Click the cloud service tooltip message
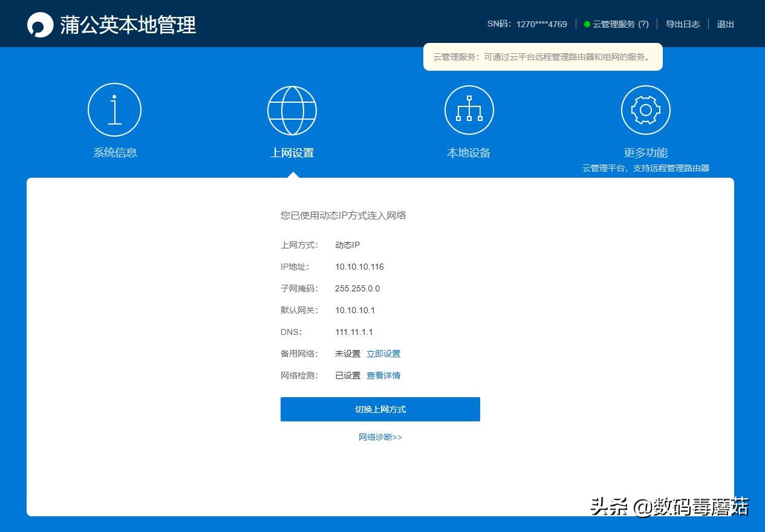This screenshot has width=765, height=532. coord(542,56)
